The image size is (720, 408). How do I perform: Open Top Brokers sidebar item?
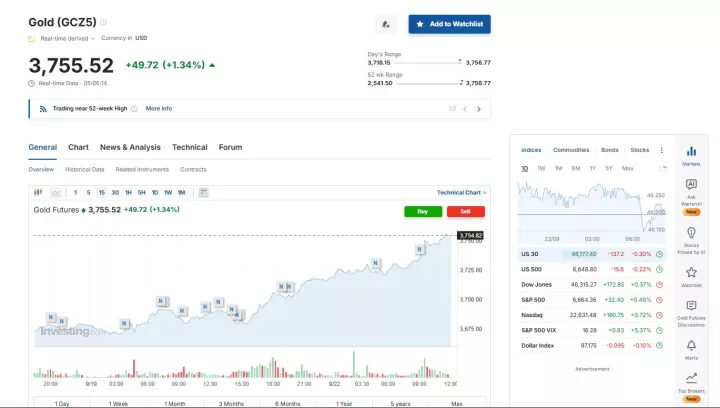691,387
